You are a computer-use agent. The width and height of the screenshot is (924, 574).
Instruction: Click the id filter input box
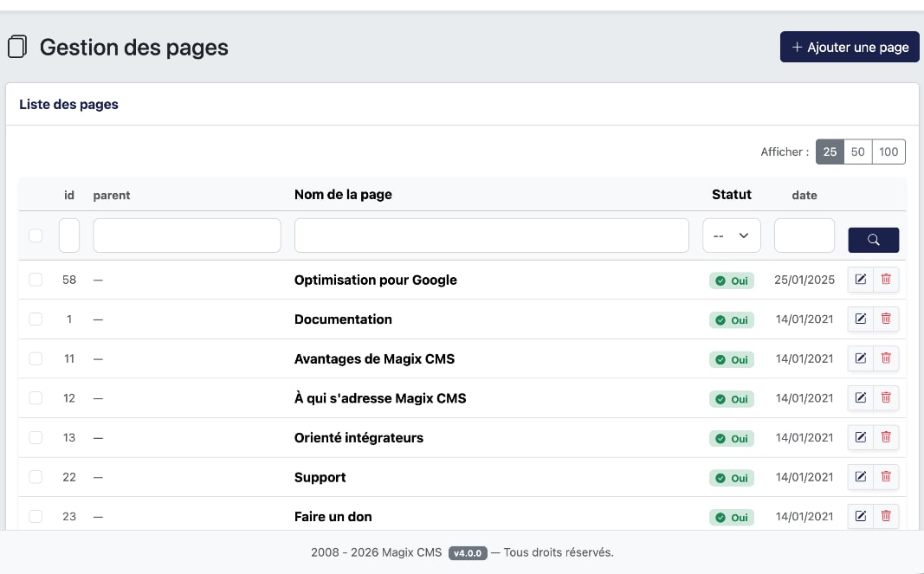pos(69,235)
